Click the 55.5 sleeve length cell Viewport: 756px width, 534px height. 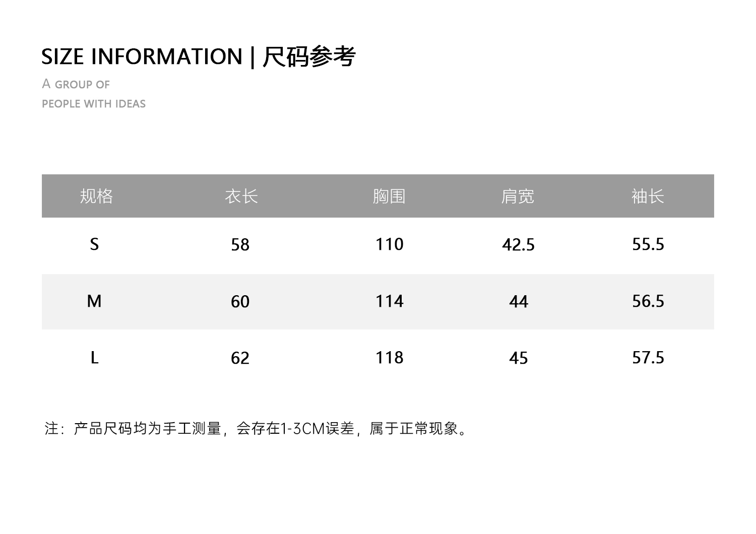648,244
